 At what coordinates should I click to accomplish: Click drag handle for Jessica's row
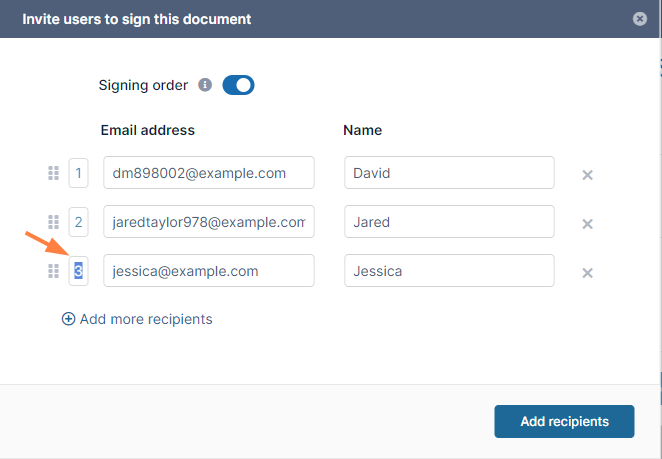pyautogui.click(x=54, y=271)
